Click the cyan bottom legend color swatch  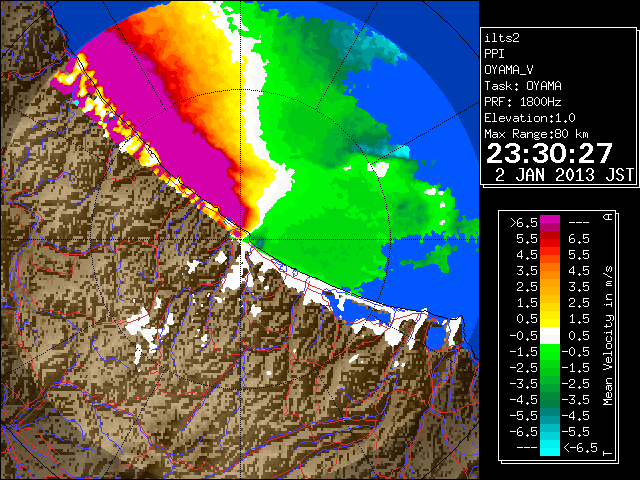550,448
